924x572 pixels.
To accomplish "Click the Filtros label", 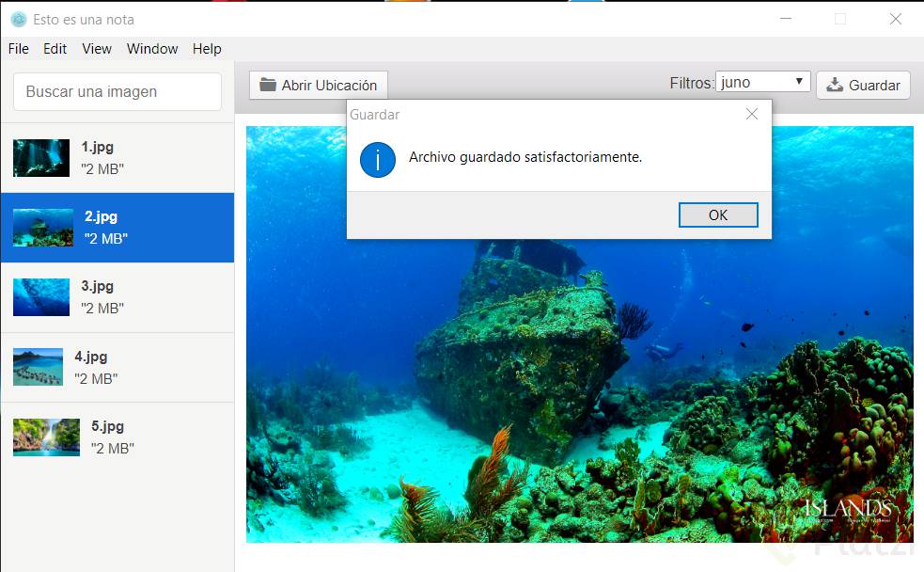I will tap(692, 83).
